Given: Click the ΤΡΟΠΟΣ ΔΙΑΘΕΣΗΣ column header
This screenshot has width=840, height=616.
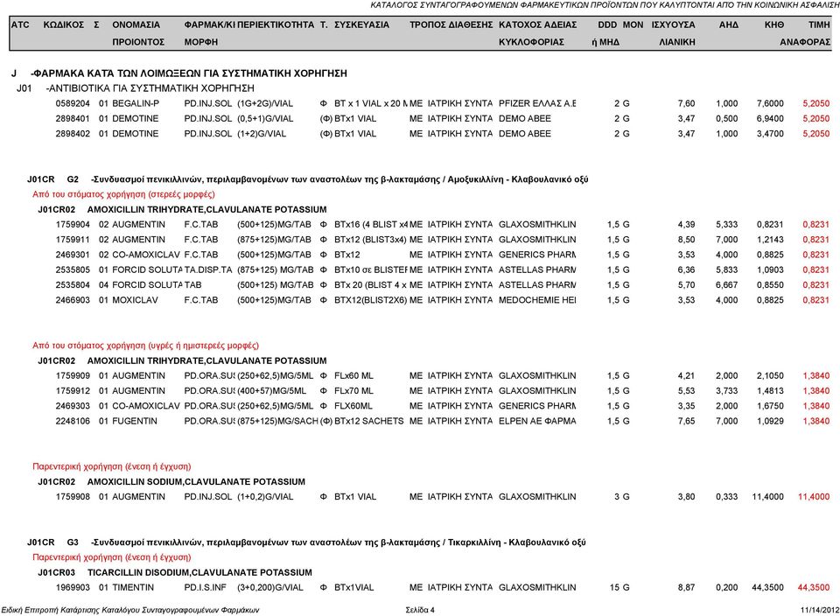Looking at the screenshot, I should pyautogui.click(x=451, y=24).
